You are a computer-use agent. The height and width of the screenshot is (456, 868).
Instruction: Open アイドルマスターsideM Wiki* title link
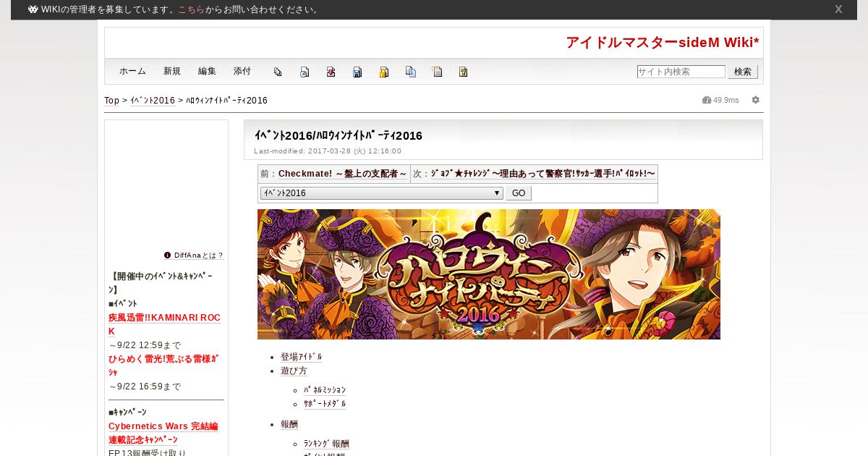pyautogui.click(x=663, y=43)
